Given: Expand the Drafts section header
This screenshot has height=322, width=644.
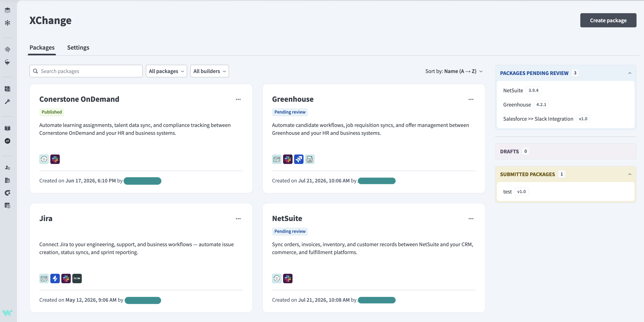Looking at the screenshot, I should pyautogui.click(x=566, y=151).
